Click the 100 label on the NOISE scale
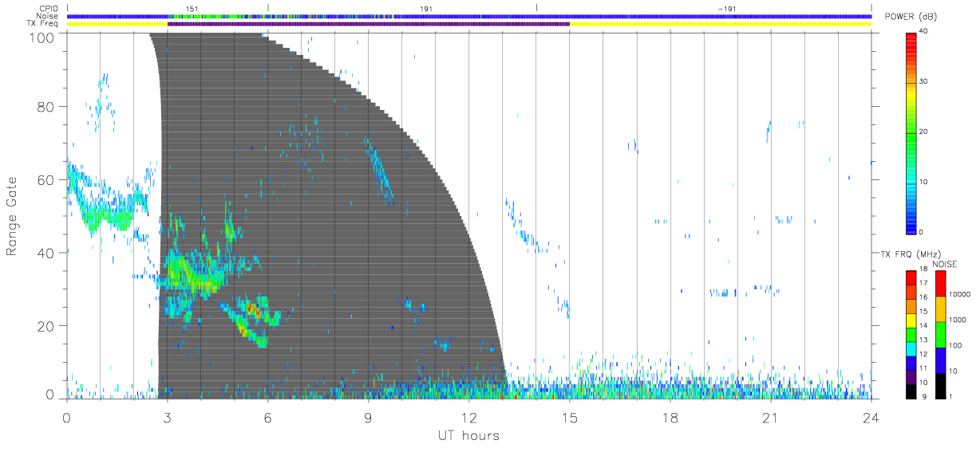The height and width of the screenshot is (452, 980). tap(954, 345)
